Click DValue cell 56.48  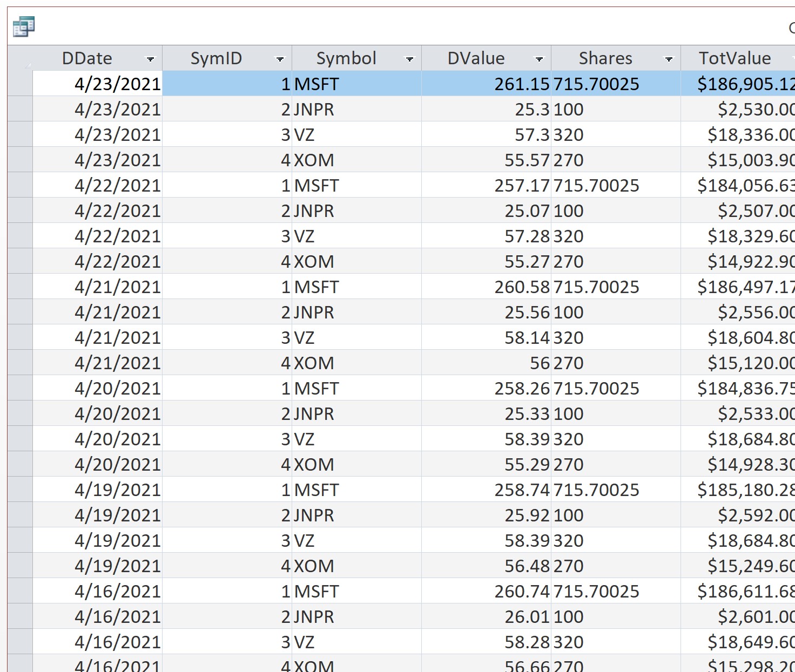(x=486, y=566)
